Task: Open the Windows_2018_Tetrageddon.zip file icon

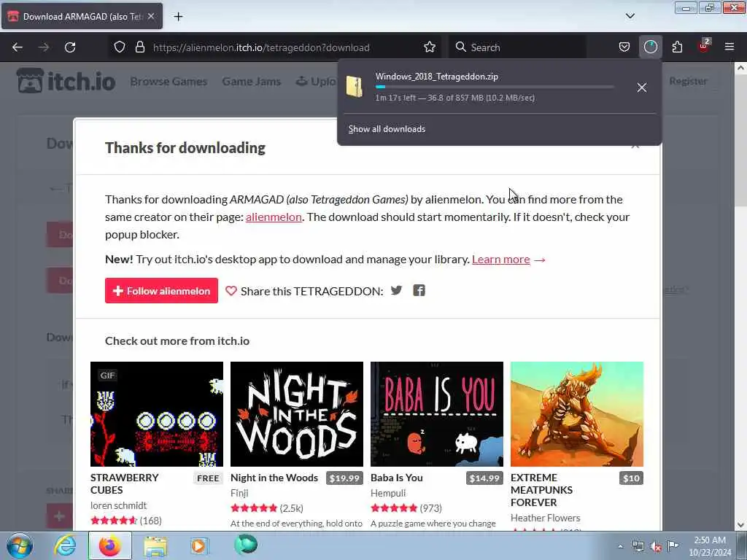Action: (x=355, y=87)
